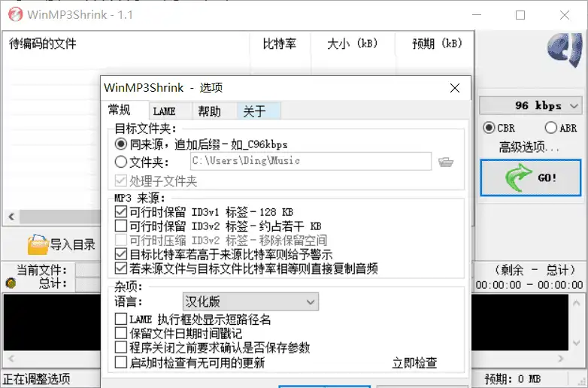Click the folder path input field
588x388 pixels.
click(x=311, y=161)
